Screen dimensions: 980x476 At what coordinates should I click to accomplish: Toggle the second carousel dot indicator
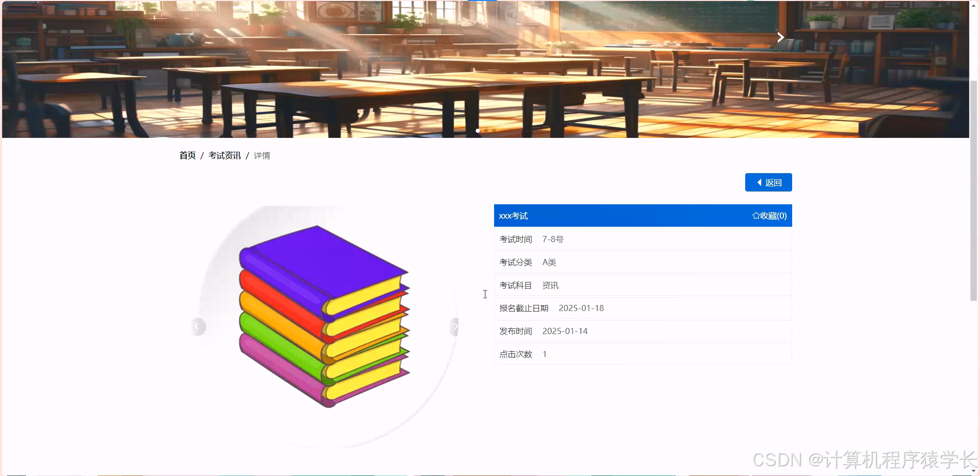(x=485, y=131)
